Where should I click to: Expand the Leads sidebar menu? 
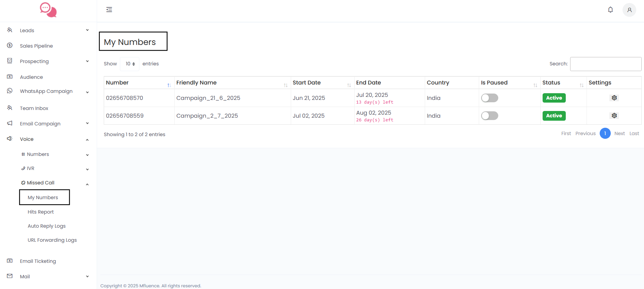click(x=48, y=31)
